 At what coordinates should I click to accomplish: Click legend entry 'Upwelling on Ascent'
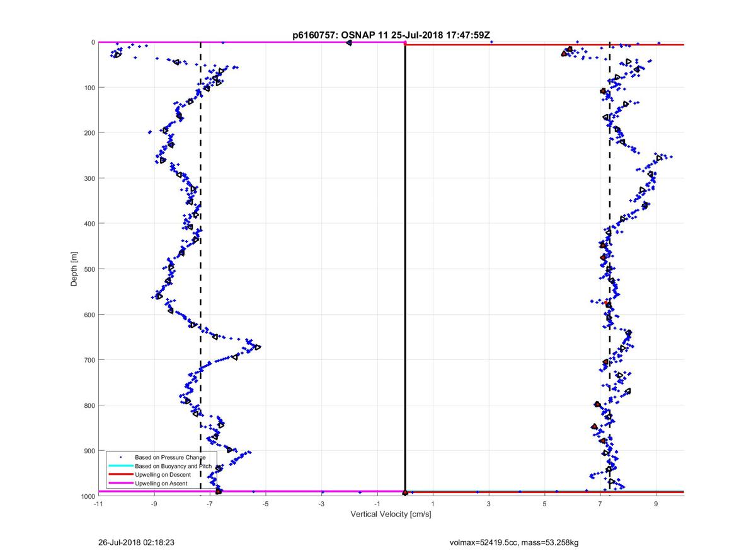point(161,483)
